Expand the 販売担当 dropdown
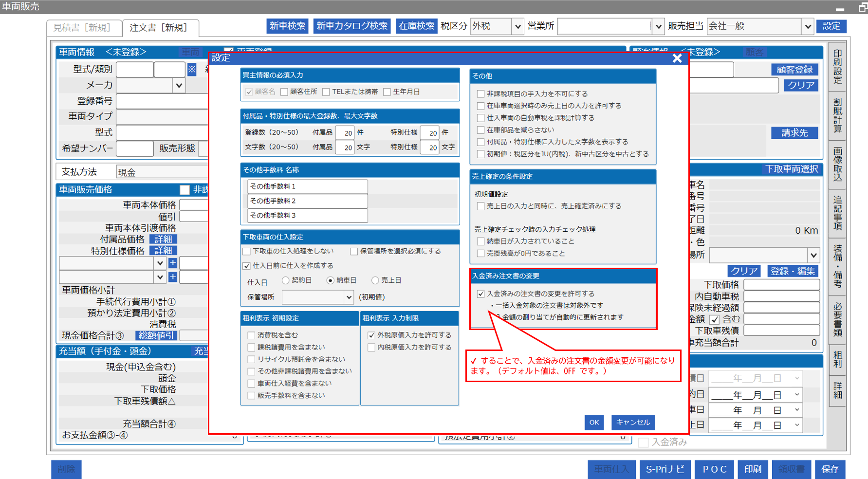Viewport: 868px width, 479px height. [x=808, y=26]
